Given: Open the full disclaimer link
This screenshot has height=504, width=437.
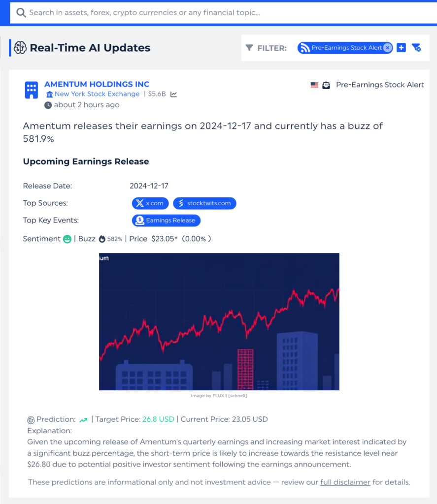Looking at the screenshot, I should click(345, 482).
